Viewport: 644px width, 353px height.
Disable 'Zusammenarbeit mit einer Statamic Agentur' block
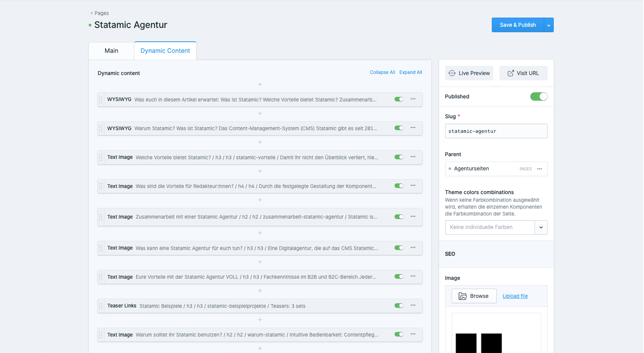(399, 217)
